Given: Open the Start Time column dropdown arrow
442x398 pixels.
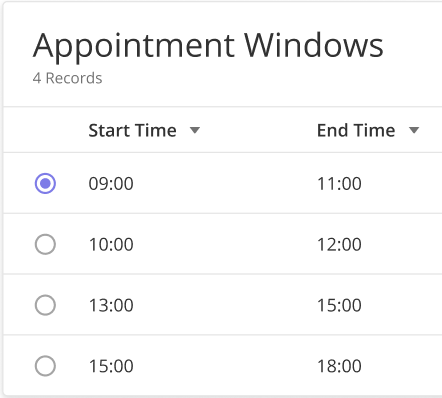Looking at the screenshot, I should click(x=195, y=130).
